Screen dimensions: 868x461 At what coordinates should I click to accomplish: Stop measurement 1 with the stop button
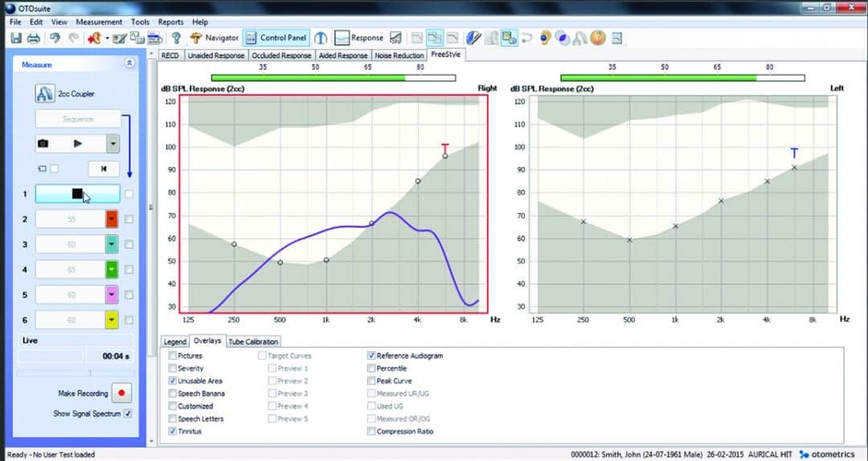77,194
